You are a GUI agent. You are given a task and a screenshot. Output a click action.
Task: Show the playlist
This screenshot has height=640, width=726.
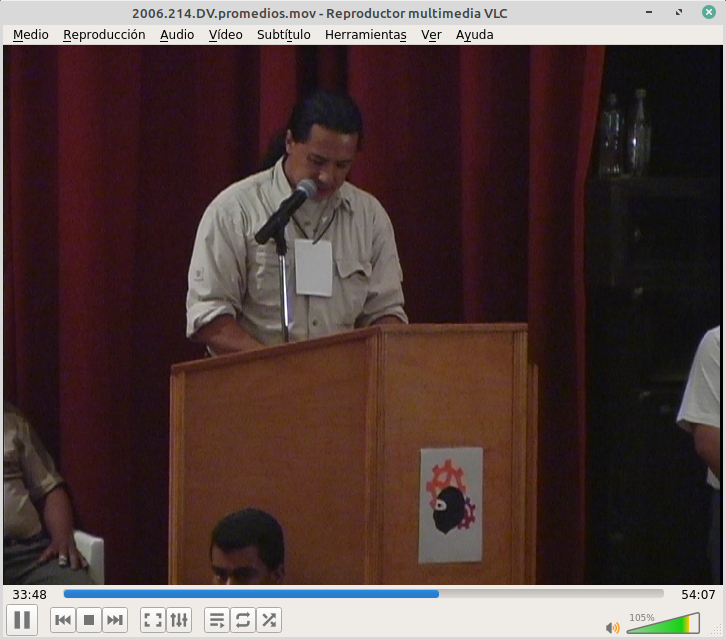[x=217, y=620]
